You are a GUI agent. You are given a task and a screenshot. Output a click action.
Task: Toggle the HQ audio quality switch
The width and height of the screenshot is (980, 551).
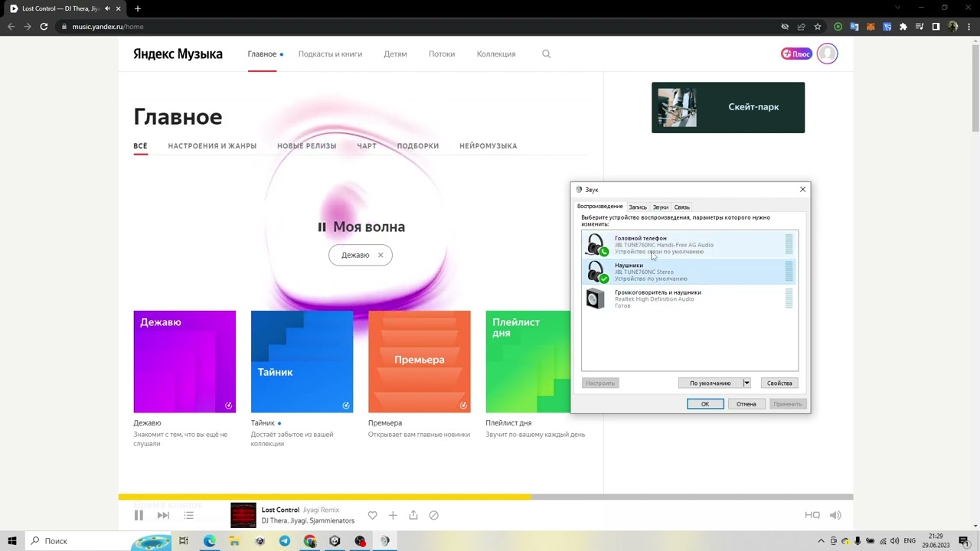812,516
